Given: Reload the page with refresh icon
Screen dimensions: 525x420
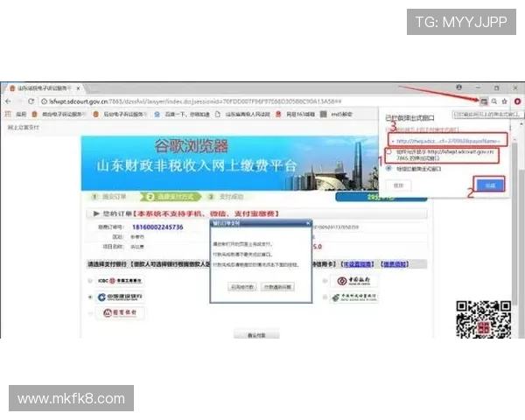Looking at the screenshot, I should pyautogui.click(x=31, y=101).
